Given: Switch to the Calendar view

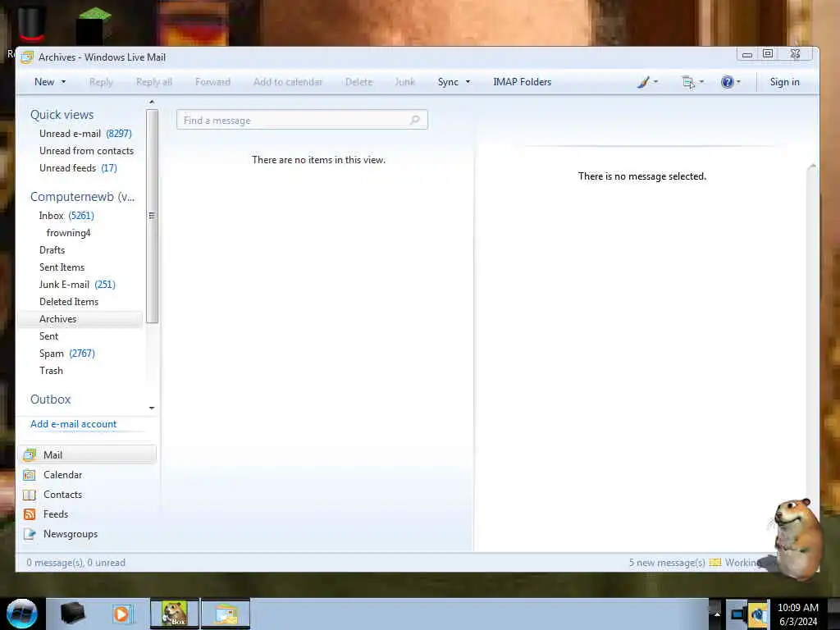Looking at the screenshot, I should coord(62,475).
